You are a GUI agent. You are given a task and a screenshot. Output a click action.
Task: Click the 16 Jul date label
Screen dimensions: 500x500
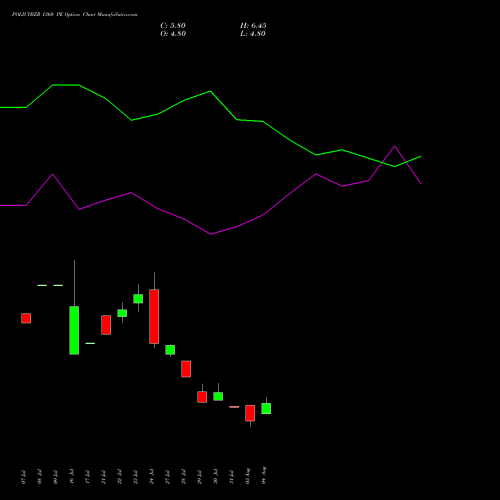click(x=72, y=477)
